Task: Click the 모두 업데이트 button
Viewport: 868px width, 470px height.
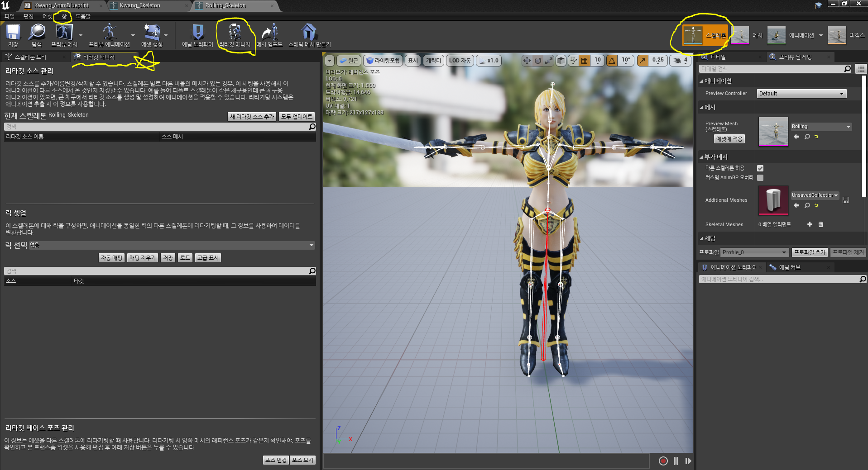Action: click(x=297, y=117)
